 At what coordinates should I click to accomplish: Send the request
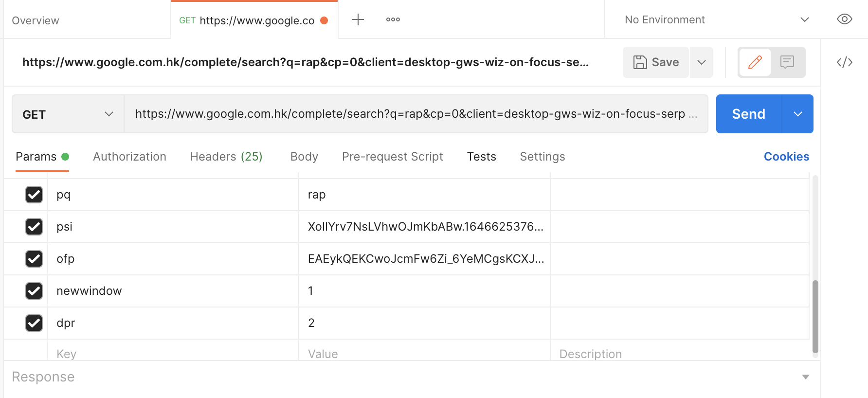pyautogui.click(x=748, y=114)
